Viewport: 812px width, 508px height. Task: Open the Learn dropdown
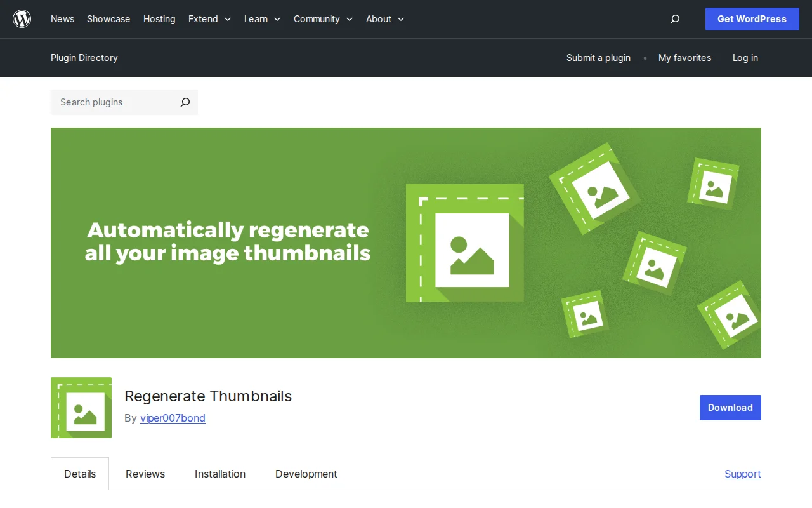tap(262, 19)
